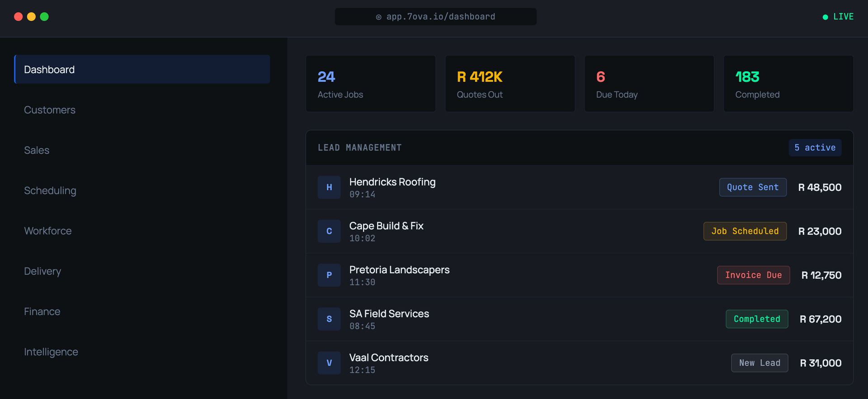
Task: Click the Completed status badge for SA Field Services
Action: 757,319
